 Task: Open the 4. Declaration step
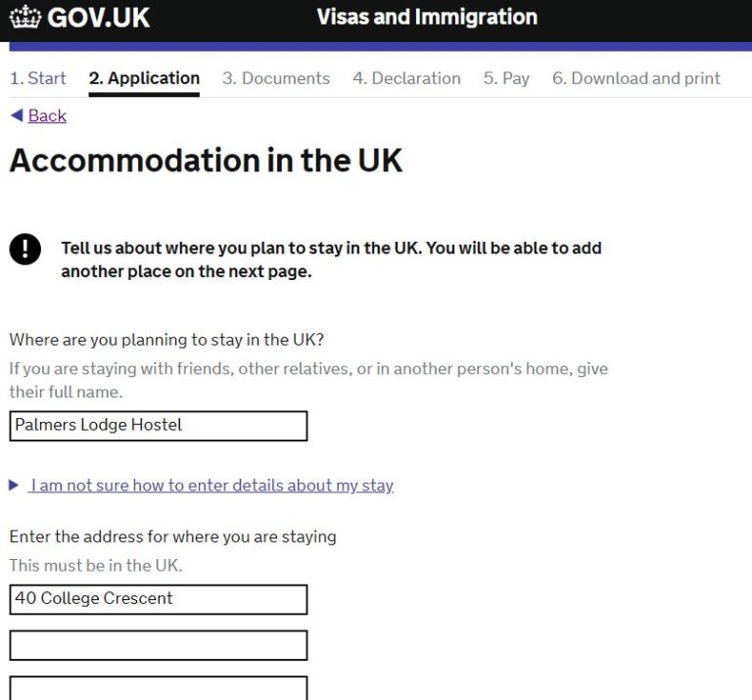(406, 78)
